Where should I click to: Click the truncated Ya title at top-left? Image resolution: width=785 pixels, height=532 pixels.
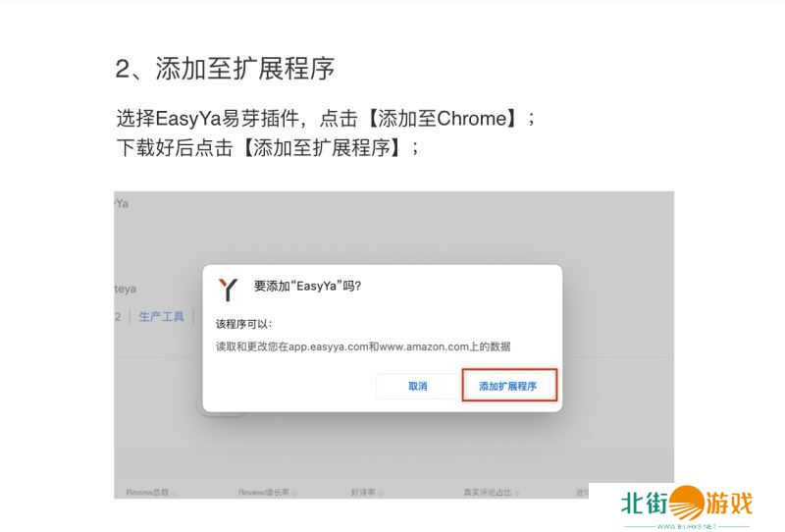pos(121,203)
